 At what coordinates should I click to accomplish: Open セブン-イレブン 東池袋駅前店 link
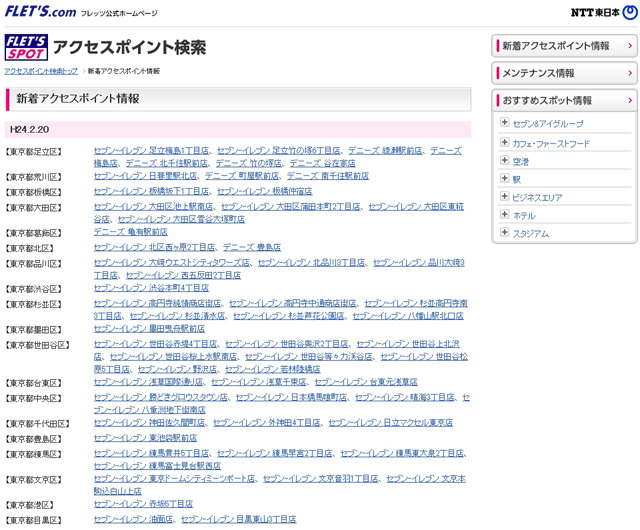click(x=145, y=438)
